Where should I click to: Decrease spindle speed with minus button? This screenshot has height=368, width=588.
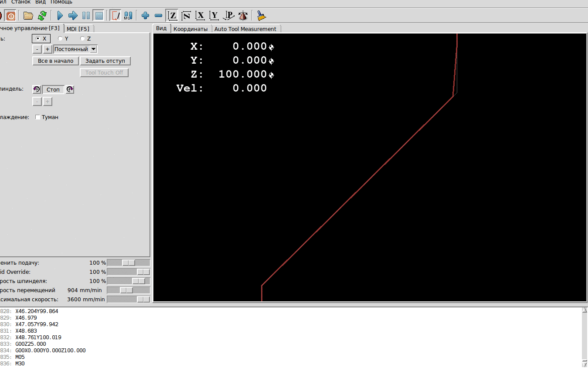pos(37,102)
